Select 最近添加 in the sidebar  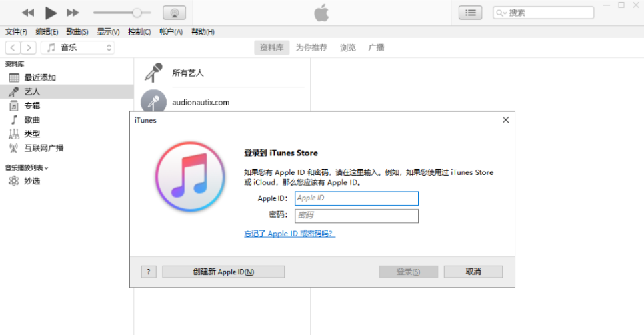click(67, 77)
